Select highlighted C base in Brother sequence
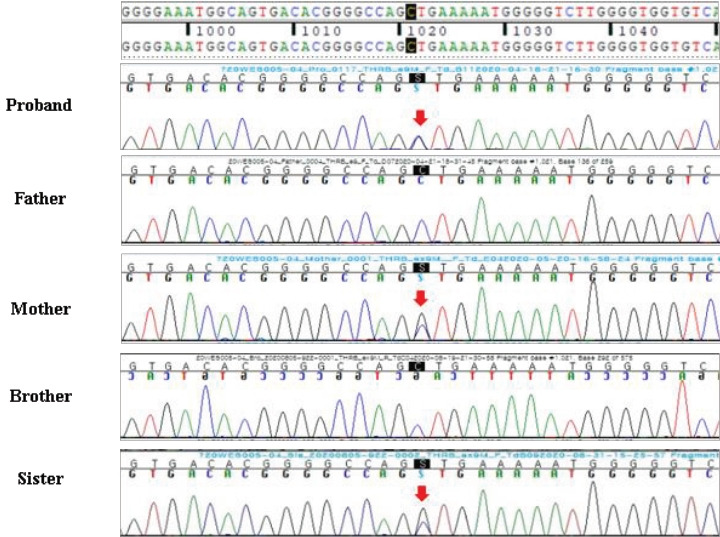This screenshot has height=537, width=720. 420,367
